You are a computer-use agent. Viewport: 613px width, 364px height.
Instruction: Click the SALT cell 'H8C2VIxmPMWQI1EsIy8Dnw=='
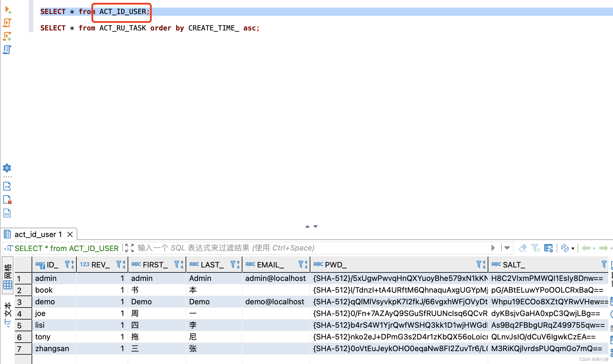coord(548,278)
